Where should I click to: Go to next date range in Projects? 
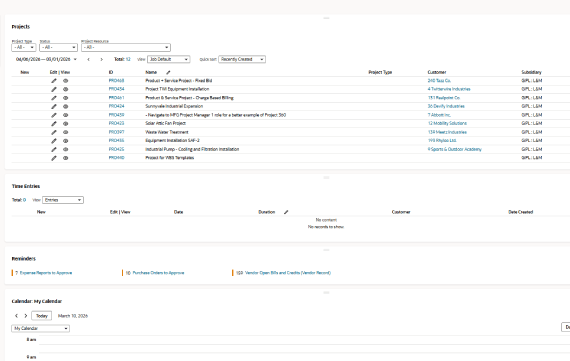click(x=101, y=59)
